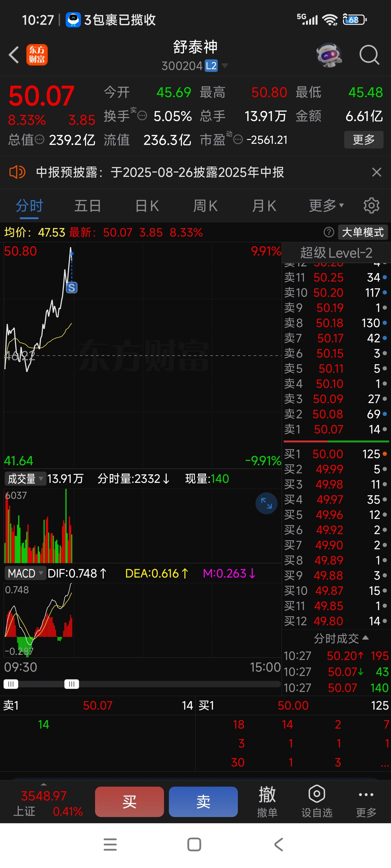Viewport: 391px width, 868px height.
Task: Tap the back arrow icon
Action: [x=14, y=55]
